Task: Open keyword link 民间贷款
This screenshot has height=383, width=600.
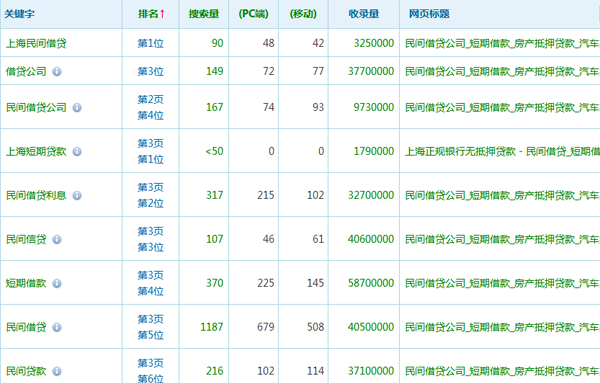Action: tap(26, 371)
